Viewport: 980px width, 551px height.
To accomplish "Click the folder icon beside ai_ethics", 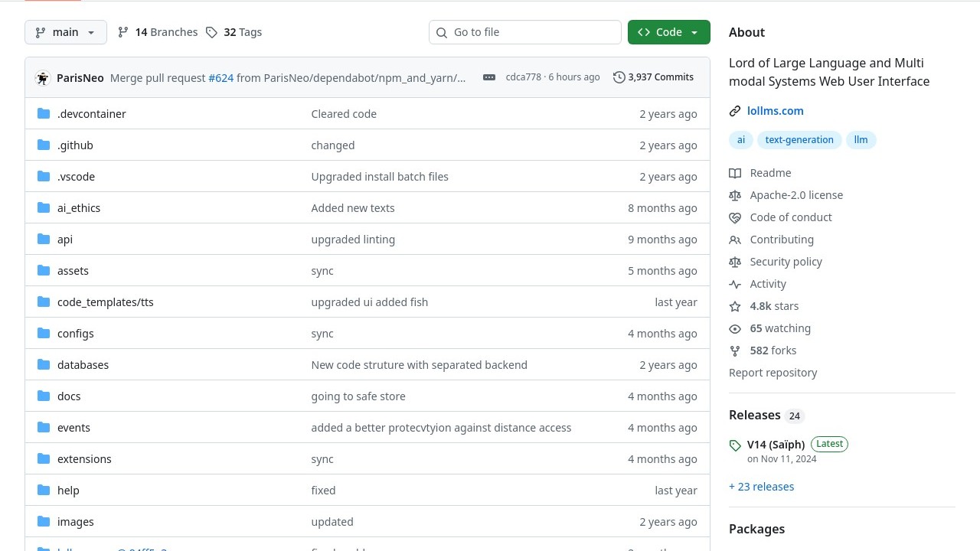I will 44,208.
